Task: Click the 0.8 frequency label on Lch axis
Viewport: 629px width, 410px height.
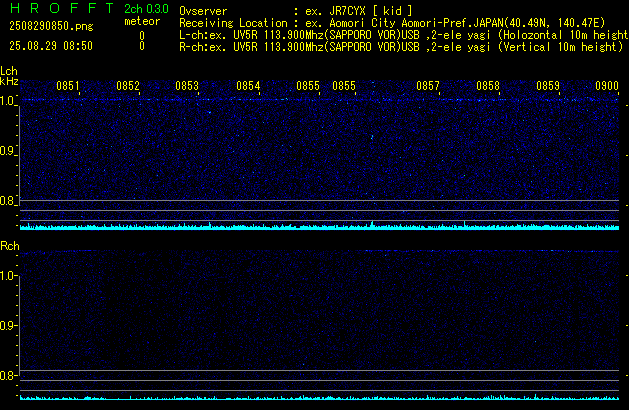Action: coord(8,201)
